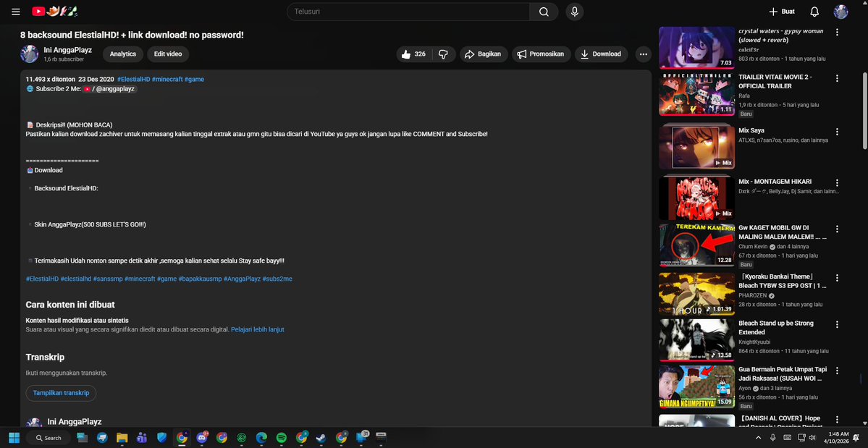Screen dimensions: 868x448
Task: Open Pelajari lebih lanjut link
Action: [258, 329]
